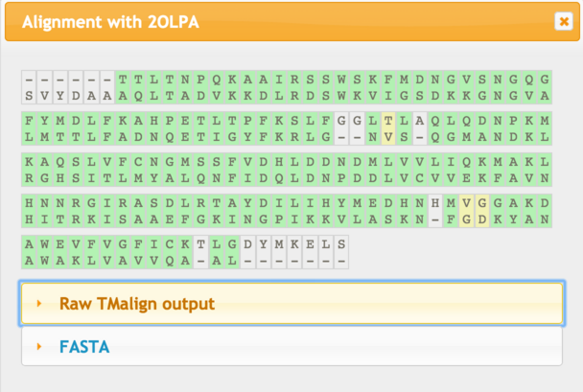
Task: Select yellow T residue in second alignment block
Action: [x=387, y=121]
